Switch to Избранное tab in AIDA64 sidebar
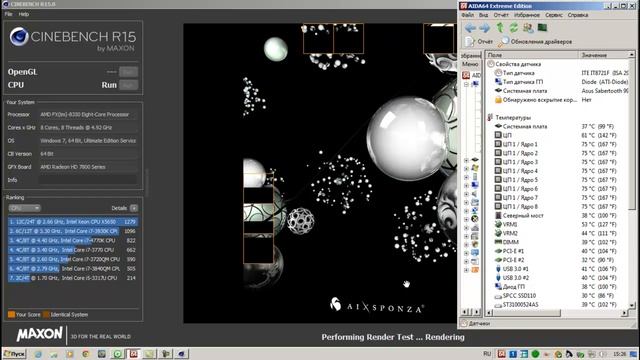This screenshot has width=640, height=360. click(x=471, y=56)
